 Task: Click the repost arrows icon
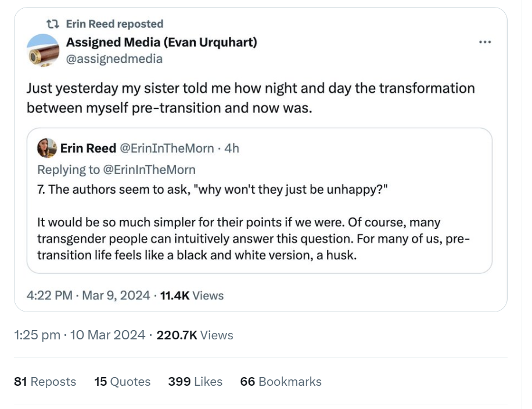[53, 24]
